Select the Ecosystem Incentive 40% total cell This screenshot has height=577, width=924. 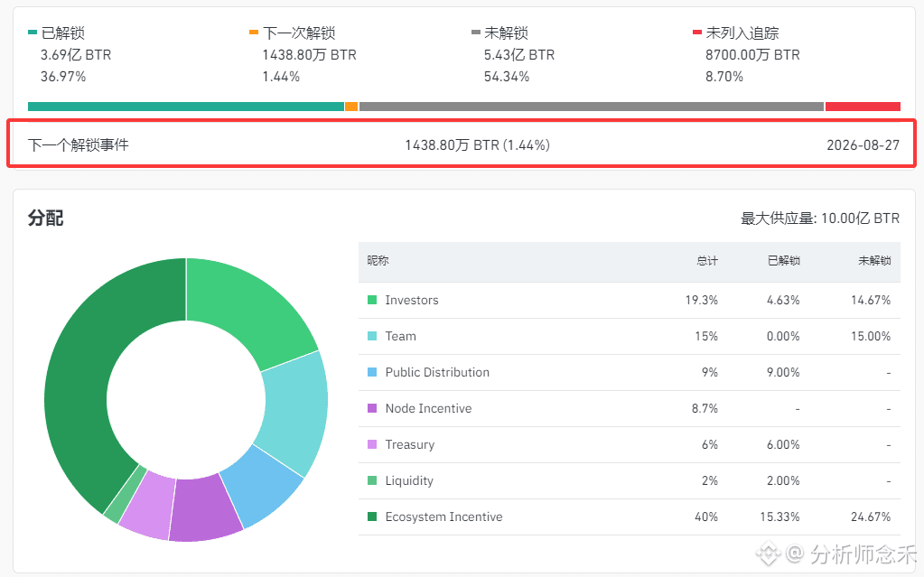[x=706, y=517]
